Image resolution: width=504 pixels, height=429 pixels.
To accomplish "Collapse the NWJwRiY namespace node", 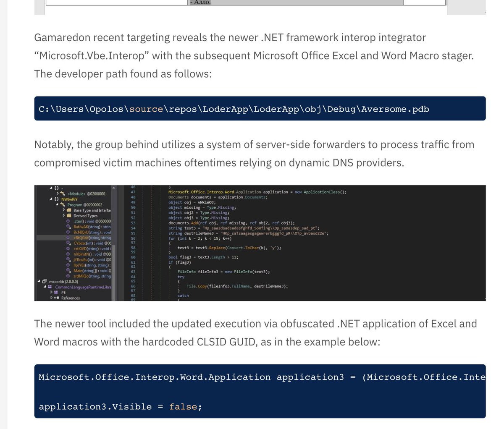I will tap(51, 199).
